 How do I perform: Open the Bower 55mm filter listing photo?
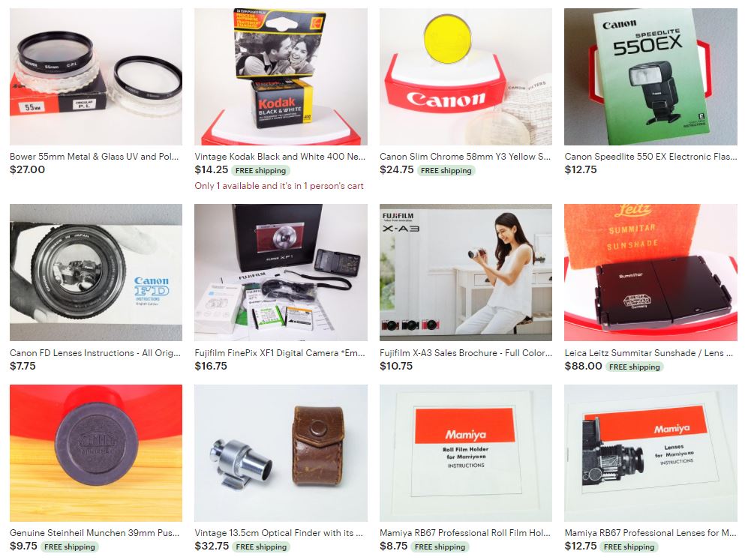coord(96,76)
